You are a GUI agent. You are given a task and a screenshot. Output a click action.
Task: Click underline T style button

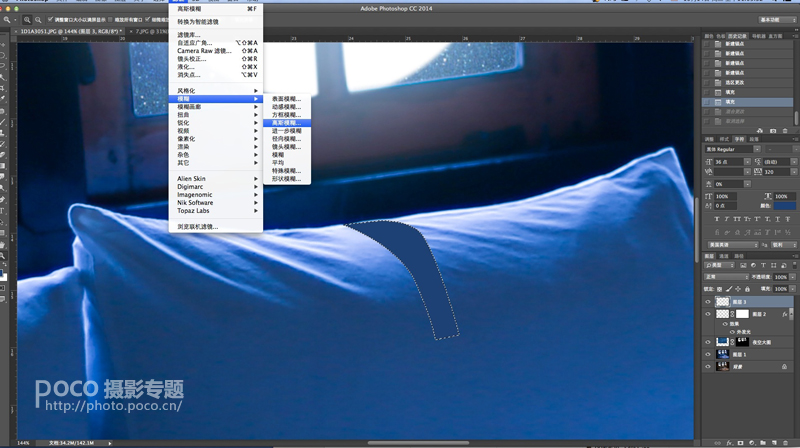click(778, 219)
